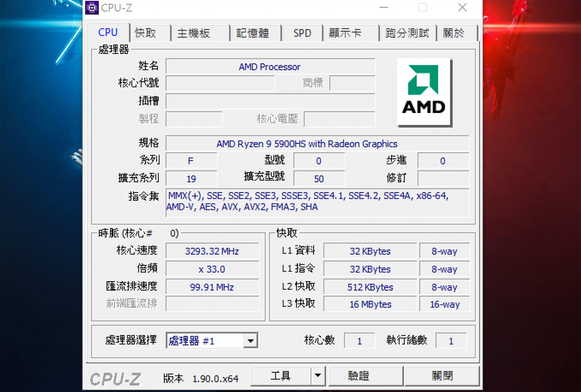Click the 99.91 MHz bus speed value
The width and height of the screenshot is (581, 392).
click(x=212, y=287)
